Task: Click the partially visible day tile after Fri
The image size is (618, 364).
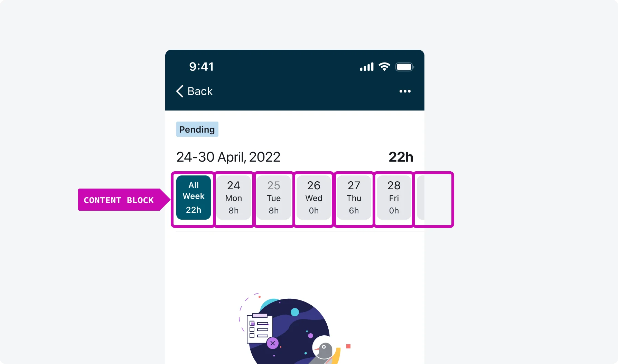Action: point(421,198)
